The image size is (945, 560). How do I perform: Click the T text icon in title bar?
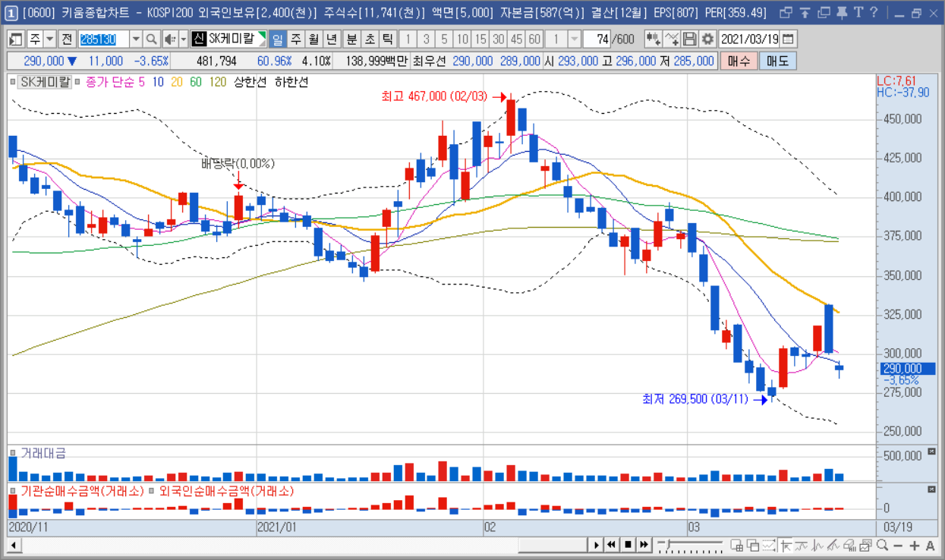click(858, 13)
